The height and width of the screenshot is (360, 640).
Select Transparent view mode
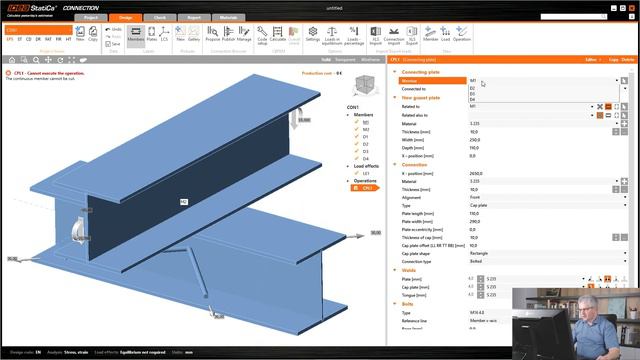(x=345, y=60)
